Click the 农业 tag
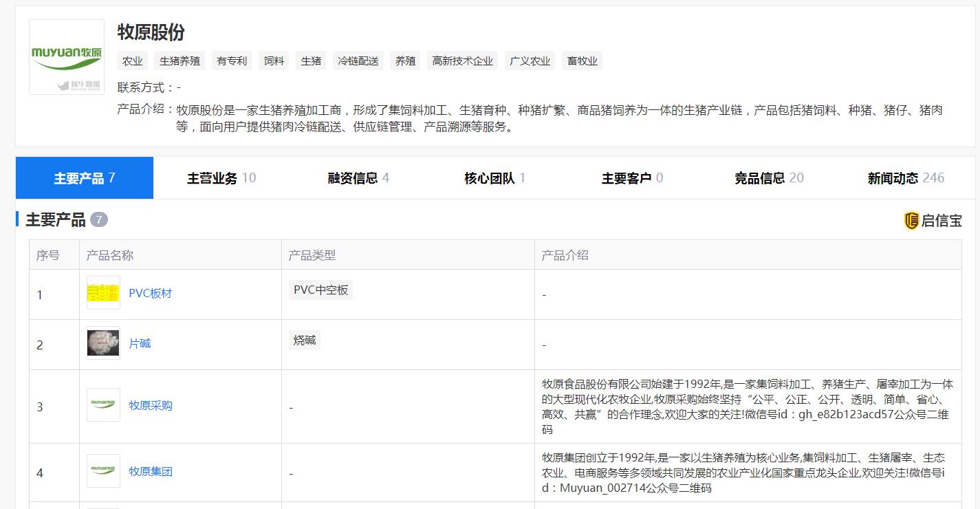 tap(133, 61)
